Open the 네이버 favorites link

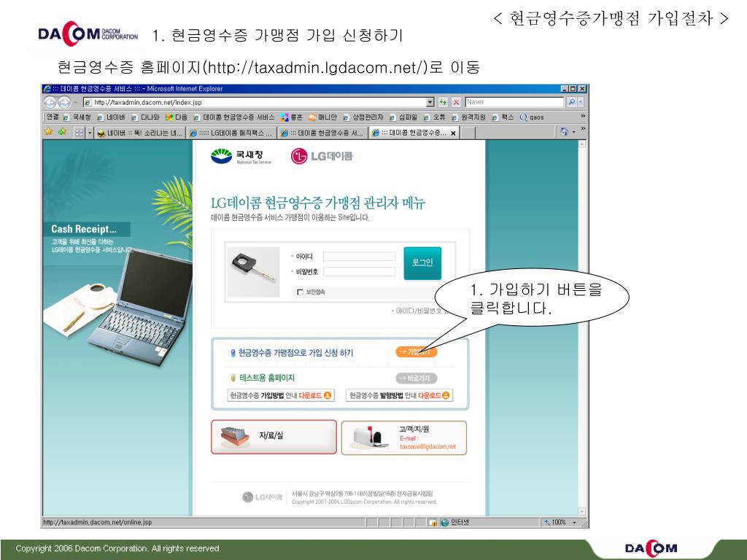click(x=111, y=117)
